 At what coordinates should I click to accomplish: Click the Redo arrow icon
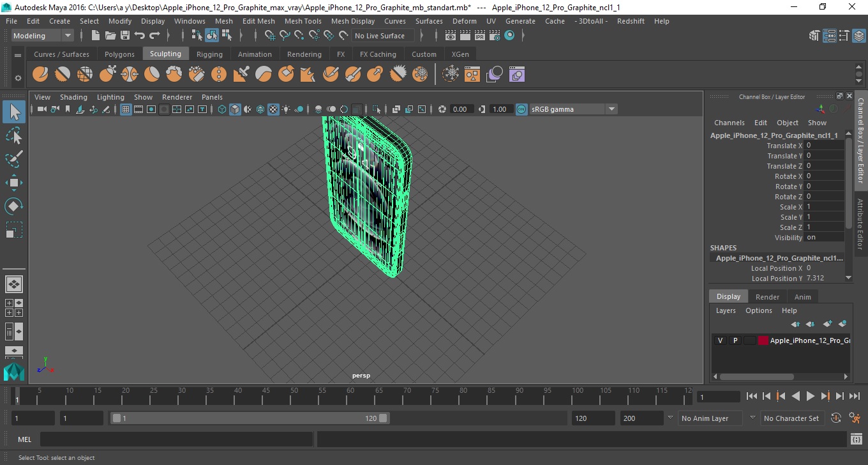[154, 36]
